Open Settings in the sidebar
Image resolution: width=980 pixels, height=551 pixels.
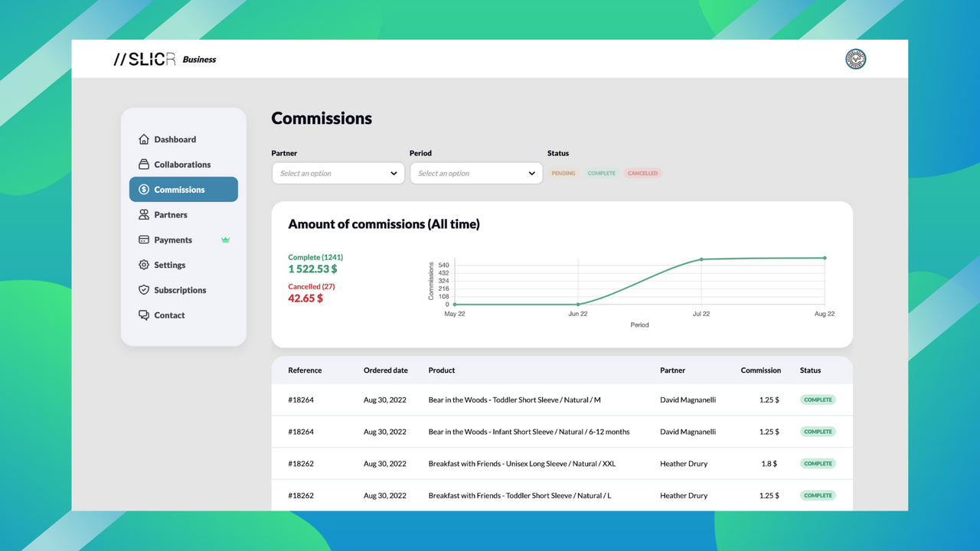pyautogui.click(x=184, y=265)
